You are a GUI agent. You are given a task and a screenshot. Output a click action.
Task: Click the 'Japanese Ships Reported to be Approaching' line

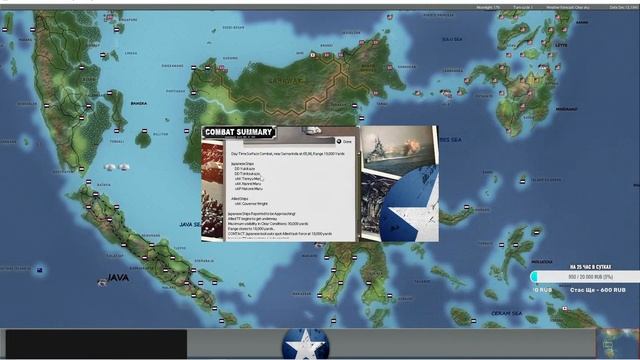point(262,214)
